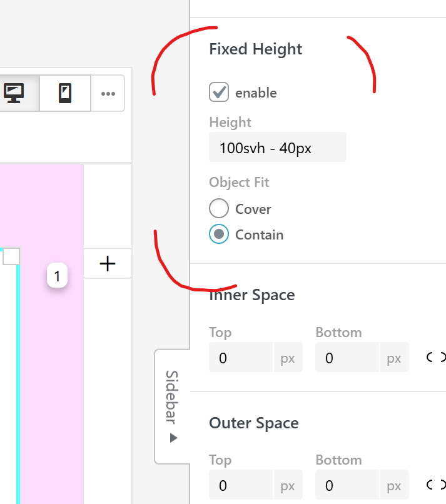Toggle the link icon beside Inner Space
Image resolution: width=446 pixels, height=504 pixels.
[x=436, y=358]
